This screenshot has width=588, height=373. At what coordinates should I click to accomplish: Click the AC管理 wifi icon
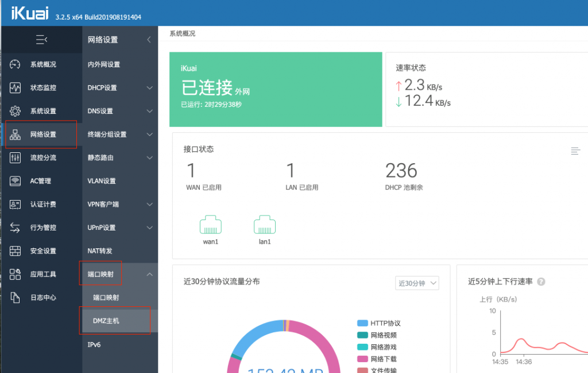pos(15,181)
